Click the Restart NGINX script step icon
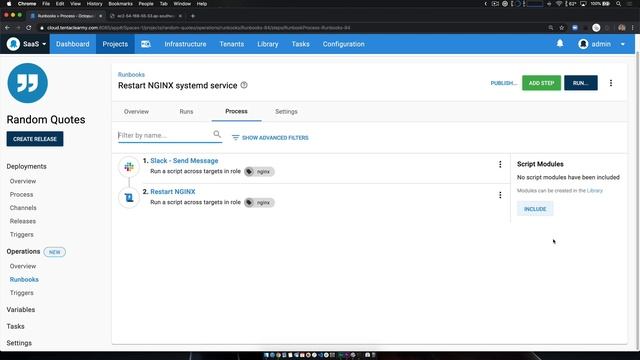 tap(129, 198)
